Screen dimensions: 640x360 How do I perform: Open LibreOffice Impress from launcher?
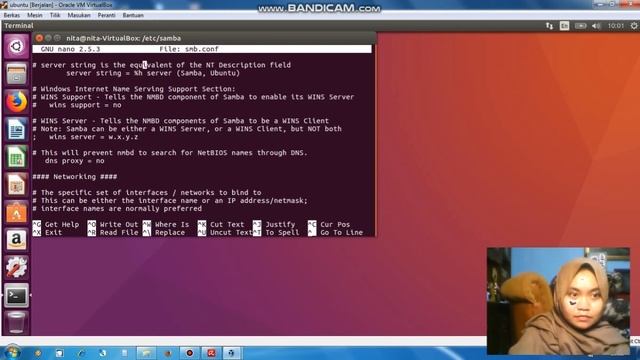click(x=16, y=185)
